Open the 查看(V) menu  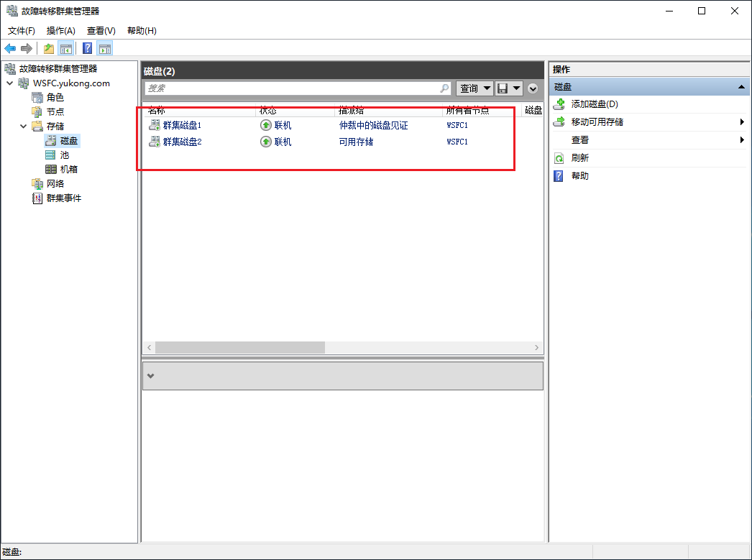(101, 31)
